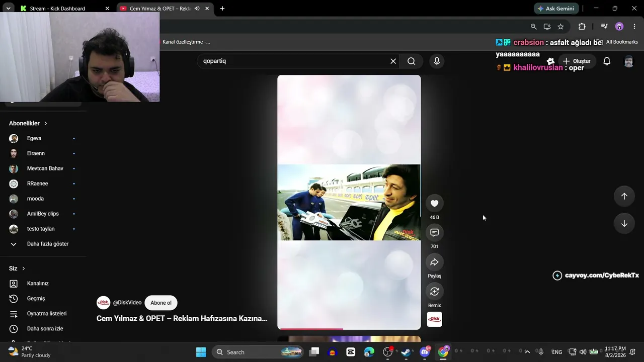The image size is (644, 362).
Task: Show hidden system tray icons
Action: (527, 352)
